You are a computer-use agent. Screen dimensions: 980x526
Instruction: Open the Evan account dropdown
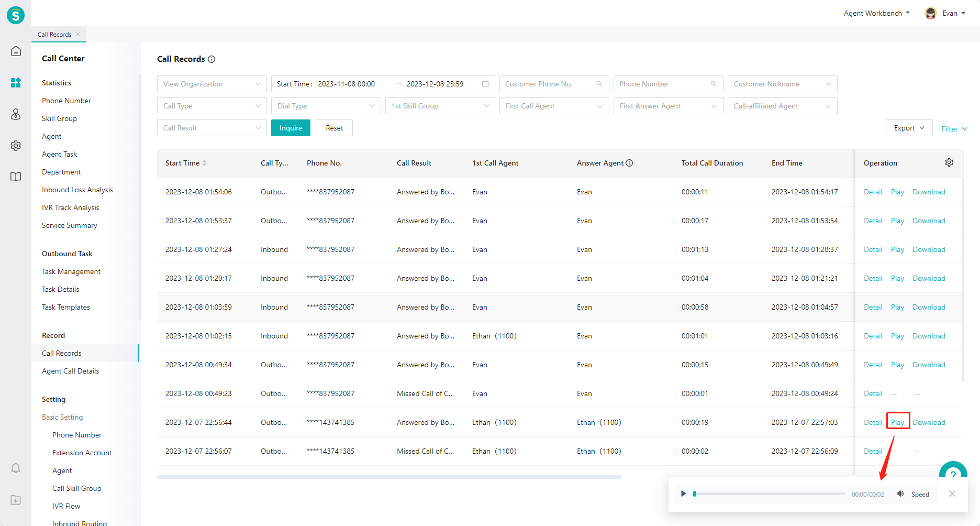pos(953,13)
